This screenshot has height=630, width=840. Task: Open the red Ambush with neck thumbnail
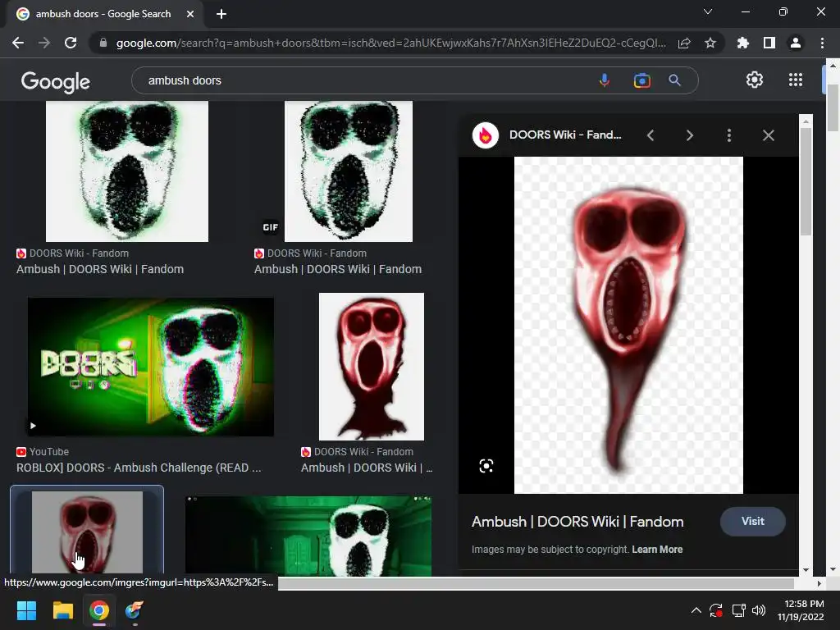[x=372, y=367]
